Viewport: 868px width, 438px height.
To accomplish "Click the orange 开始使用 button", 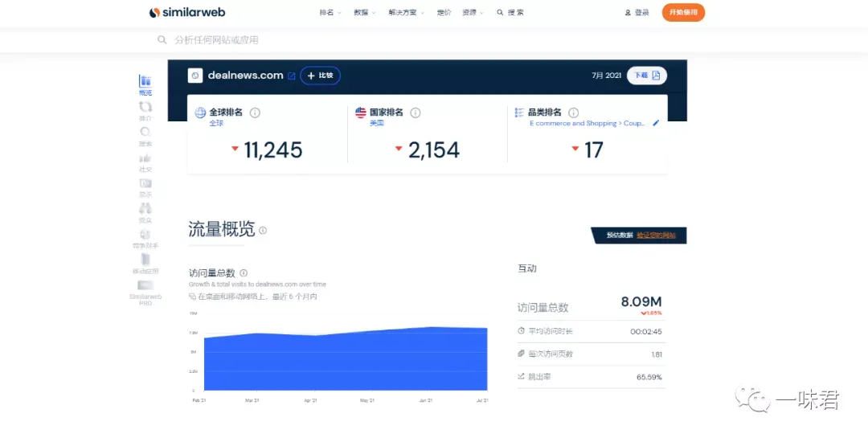I will coord(683,12).
